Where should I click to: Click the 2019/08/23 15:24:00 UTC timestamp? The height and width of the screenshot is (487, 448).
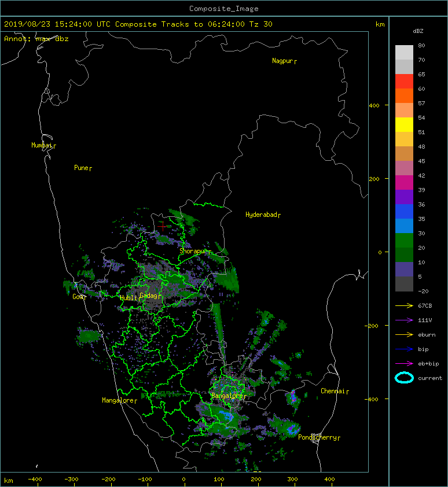57,24
